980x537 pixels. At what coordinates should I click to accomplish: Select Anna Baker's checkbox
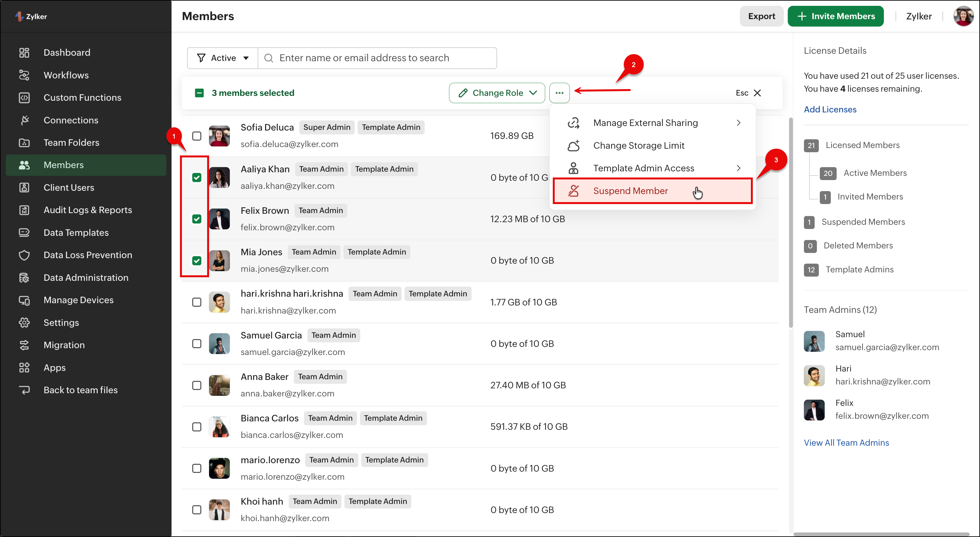click(197, 385)
